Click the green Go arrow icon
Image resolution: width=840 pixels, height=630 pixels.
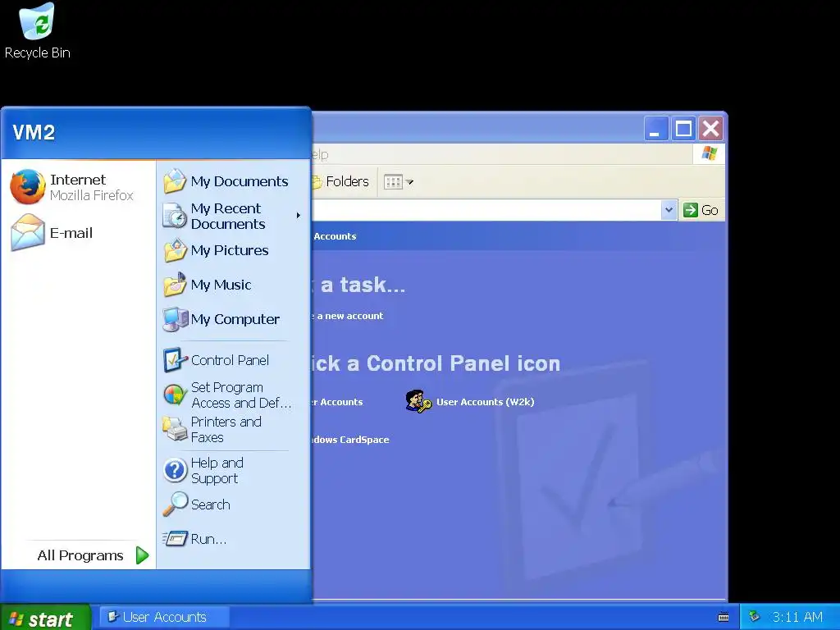click(691, 210)
